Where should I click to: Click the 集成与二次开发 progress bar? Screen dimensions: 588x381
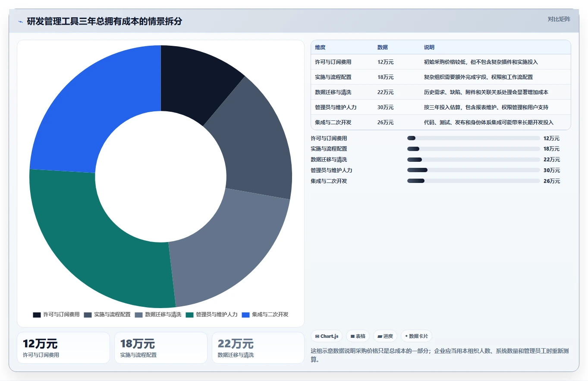(x=473, y=181)
